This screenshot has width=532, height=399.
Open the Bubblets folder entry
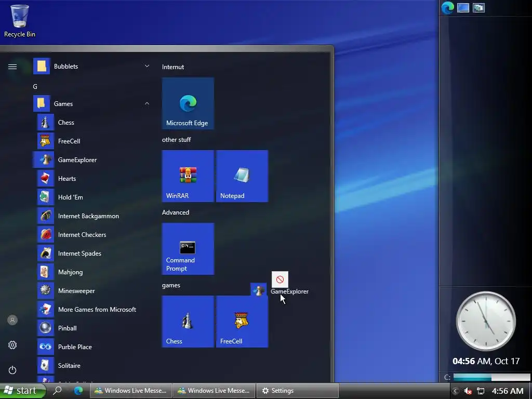91,66
